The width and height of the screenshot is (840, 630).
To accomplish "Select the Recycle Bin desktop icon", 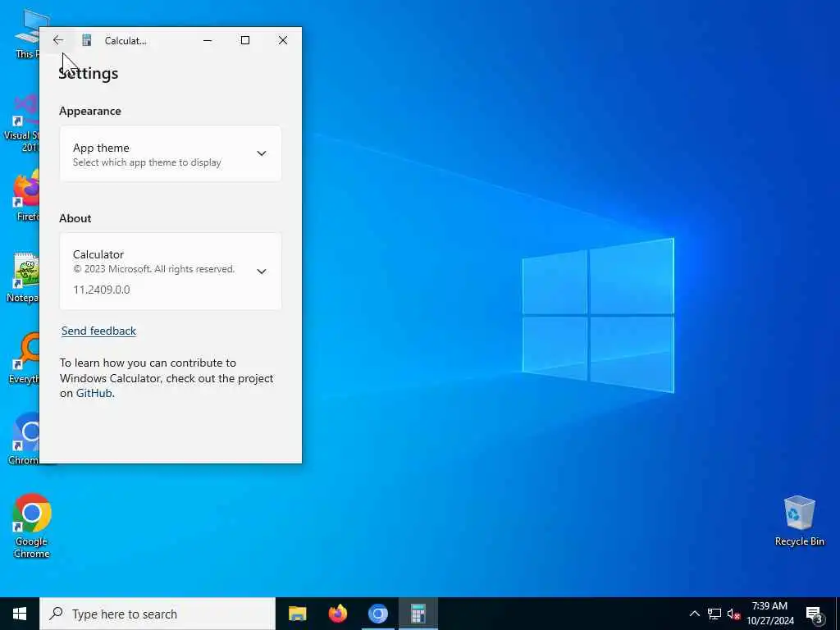I will [x=799, y=521].
